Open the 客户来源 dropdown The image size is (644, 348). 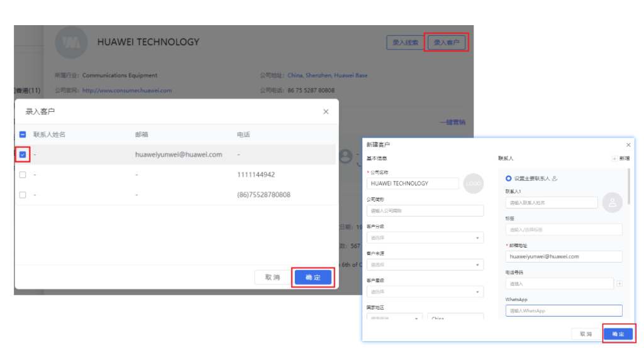pyautogui.click(x=425, y=264)
